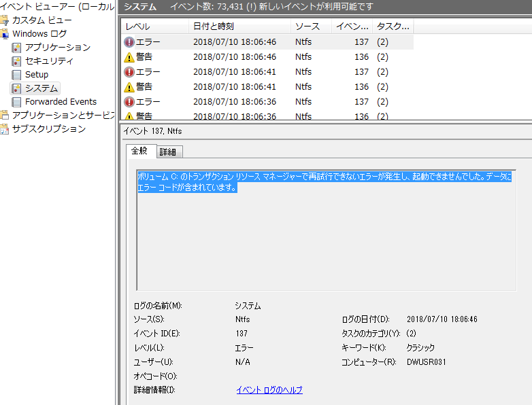Image resolution: width=532 pixels, height=405 pixels.
Task: Click warning icon of 18:06:46 event 136
Action: tap(129, 57)
